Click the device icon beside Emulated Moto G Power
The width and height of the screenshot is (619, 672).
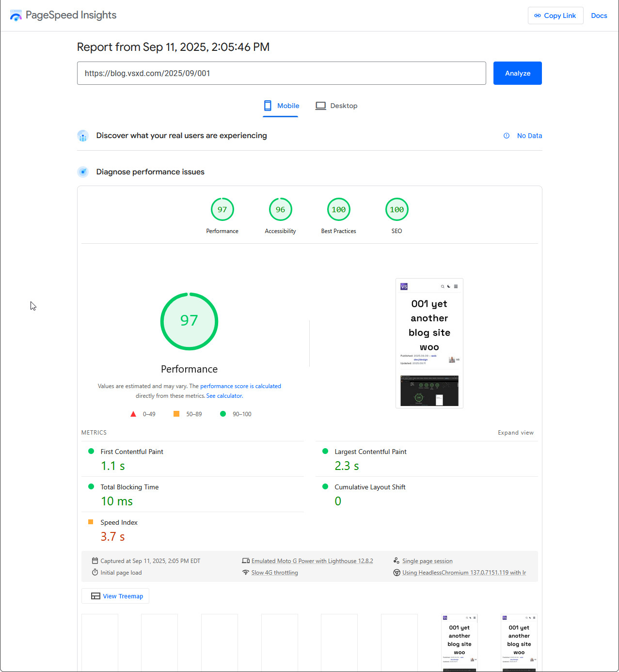point(246,561)
